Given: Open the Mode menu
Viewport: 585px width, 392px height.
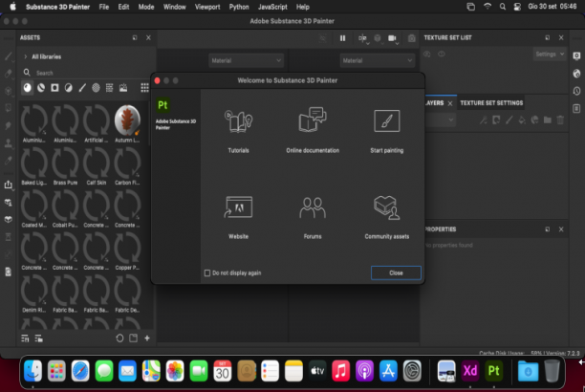Looking at the screenshot, I should pyautogui.click(x=146, y=7).
